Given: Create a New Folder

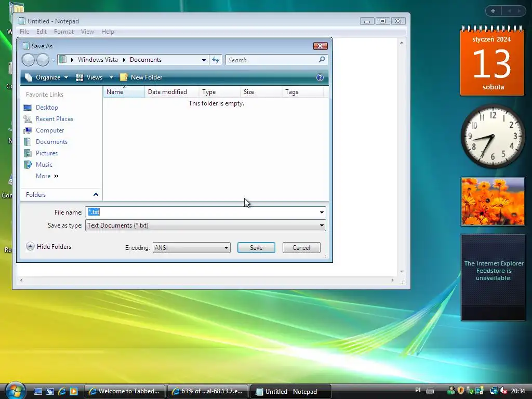Looking at the screenshot, I should 141,77.
